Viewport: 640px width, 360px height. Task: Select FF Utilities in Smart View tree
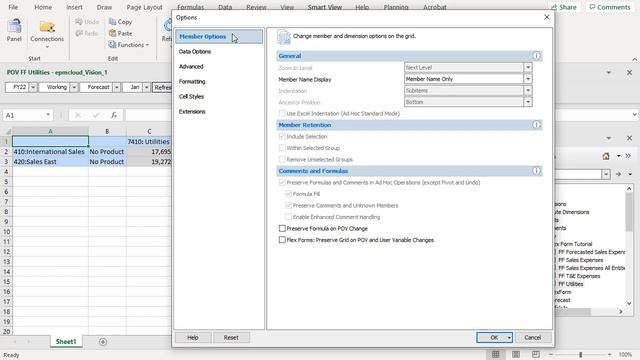[570, 284]
